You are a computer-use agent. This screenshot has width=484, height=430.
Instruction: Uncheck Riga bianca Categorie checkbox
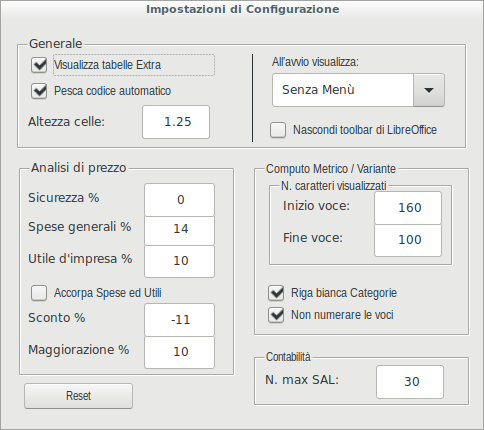pyautogui.click(x=276, y=293)
